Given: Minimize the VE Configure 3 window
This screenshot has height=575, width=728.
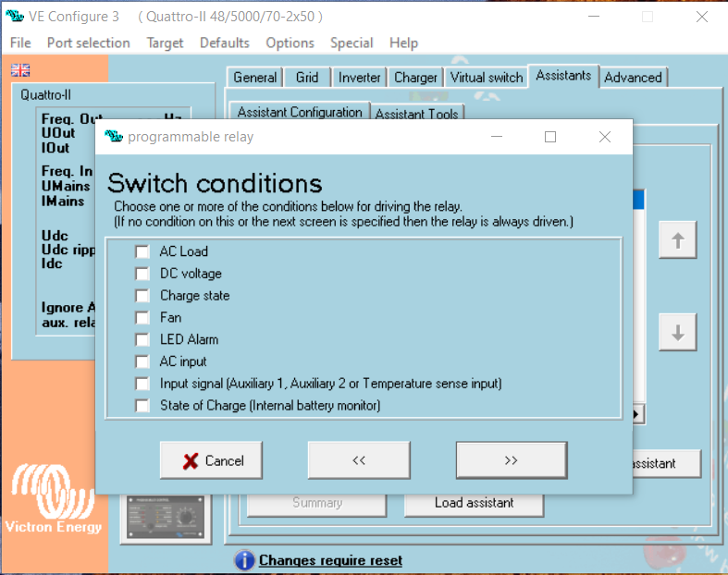Looking at the screenshot, I should pos(593,17).
